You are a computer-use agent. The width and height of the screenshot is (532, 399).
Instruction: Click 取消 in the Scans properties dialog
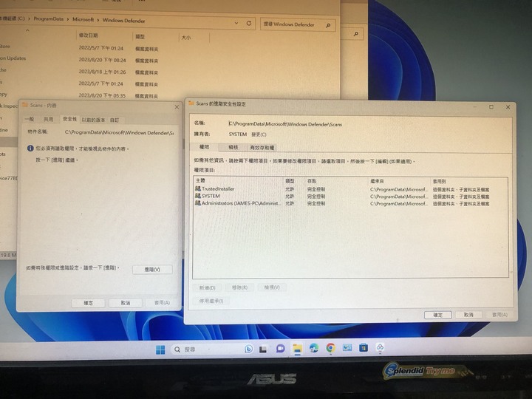125,303
